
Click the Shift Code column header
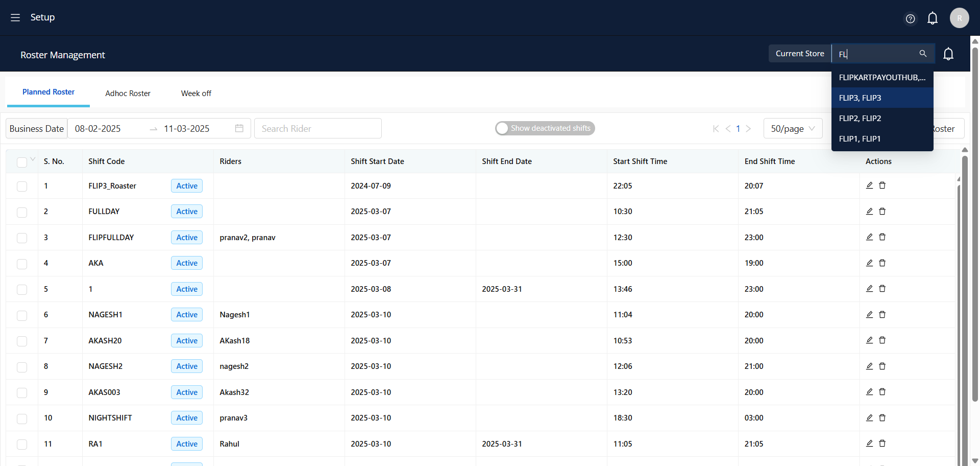(107, 161)
